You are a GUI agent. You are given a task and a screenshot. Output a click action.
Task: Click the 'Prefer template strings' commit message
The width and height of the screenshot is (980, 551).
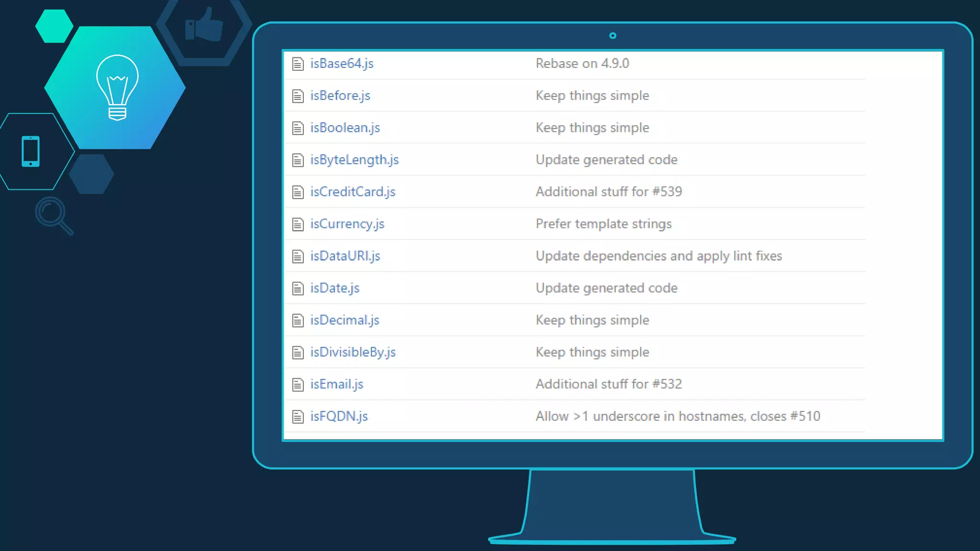click(603, 224)
